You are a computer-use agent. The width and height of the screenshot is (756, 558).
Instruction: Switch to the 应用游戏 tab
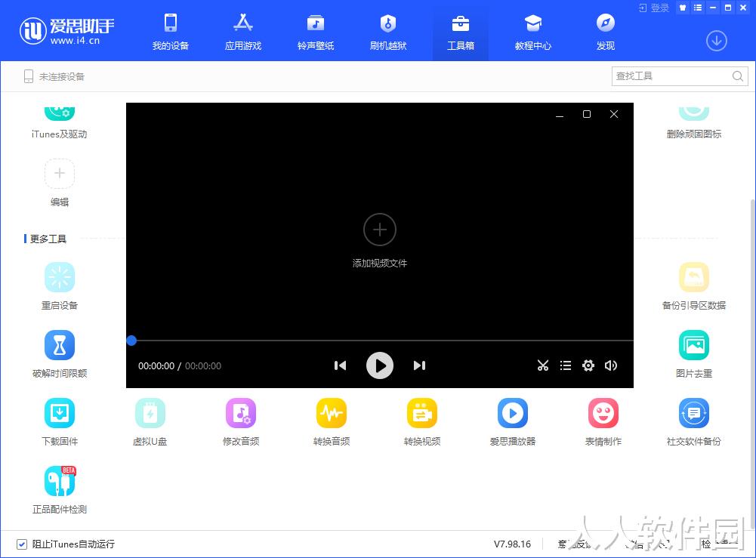pyautogui.click(x=243, y=32)
